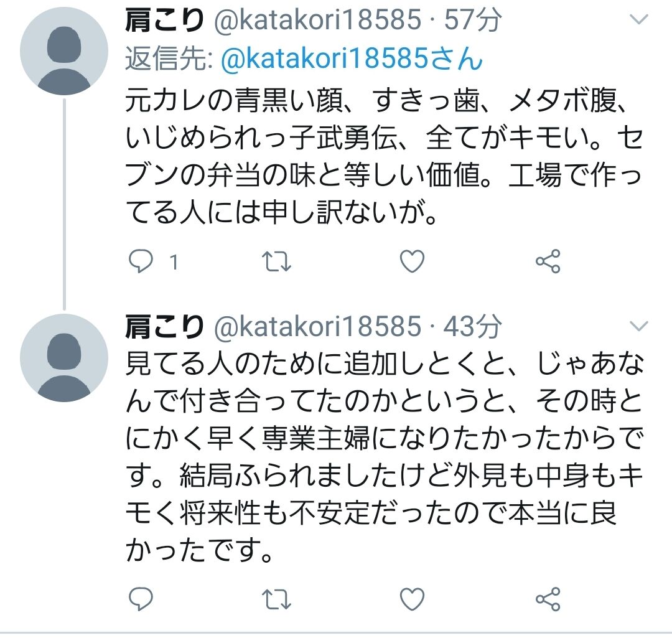Open the 43分 timestamp of the second tweet
672x638 pixels.
point(473,326)
